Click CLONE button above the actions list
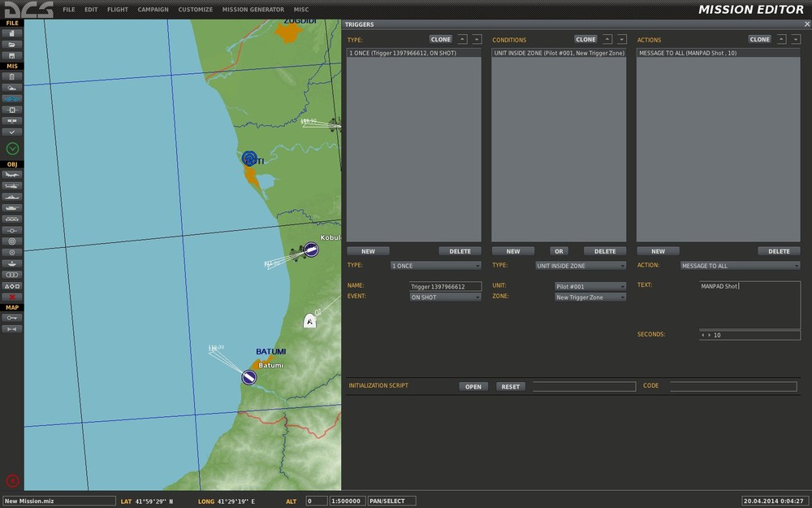Viewport: 812px width, 508px height. [x=760, y=39]
